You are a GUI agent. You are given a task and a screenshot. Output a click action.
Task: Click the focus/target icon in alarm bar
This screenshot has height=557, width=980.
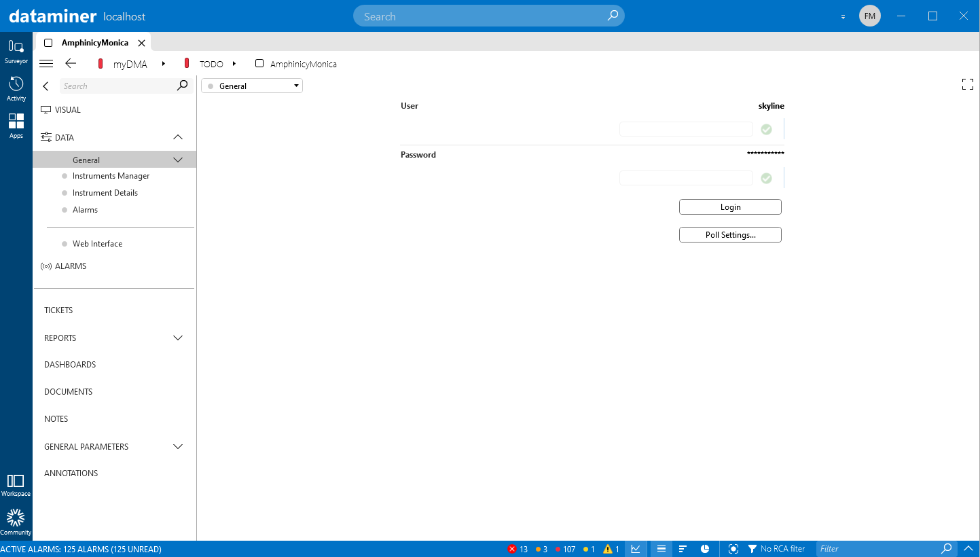click(733, 549)
